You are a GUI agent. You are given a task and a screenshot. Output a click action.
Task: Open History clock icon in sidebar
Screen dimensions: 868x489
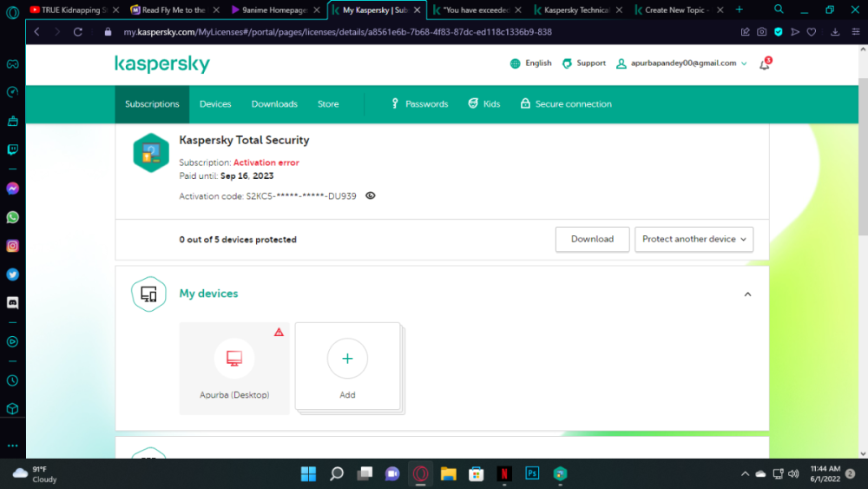click(x=12, y=380)
